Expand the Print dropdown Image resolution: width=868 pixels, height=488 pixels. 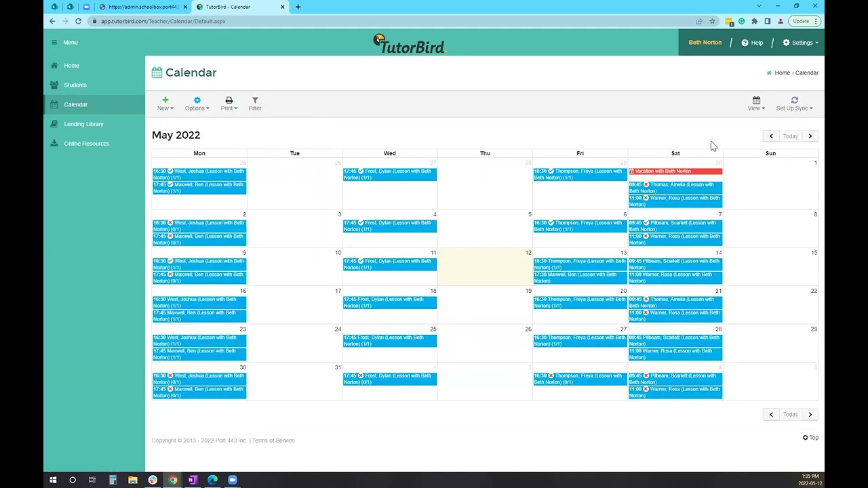point(229,104)
